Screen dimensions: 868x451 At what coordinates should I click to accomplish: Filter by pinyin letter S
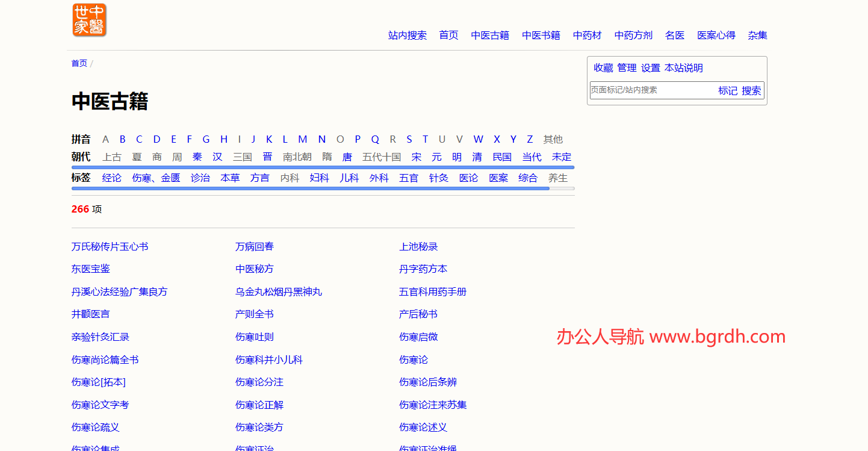(x=409, y=140)
